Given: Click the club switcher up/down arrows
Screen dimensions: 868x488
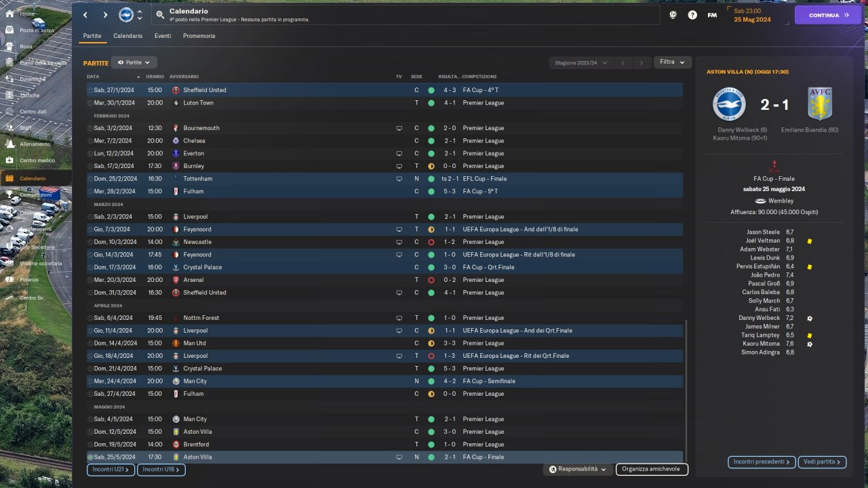Looking at the screenshot, I should pyautogui.click(x=140, y=15).
